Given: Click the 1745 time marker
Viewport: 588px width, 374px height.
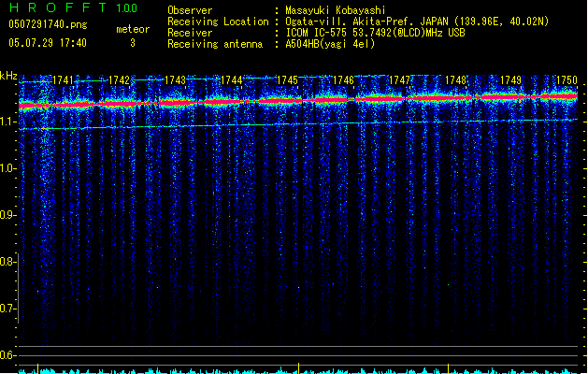Looking at the screenshot, I should 287,80.
